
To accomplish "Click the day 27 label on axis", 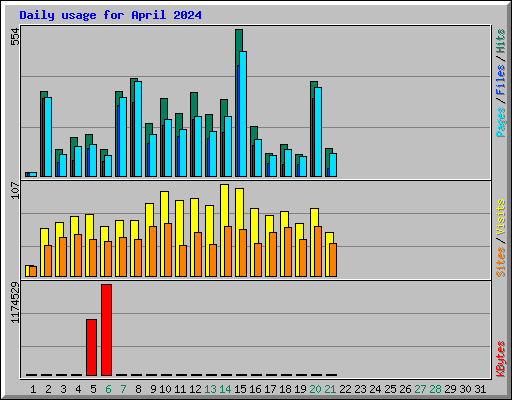I will [x=420, y=389].
